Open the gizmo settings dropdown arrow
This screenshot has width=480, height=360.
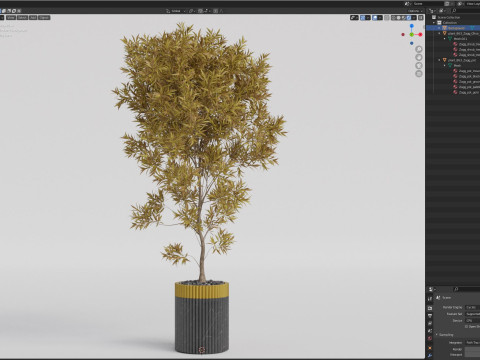[368, 18]
